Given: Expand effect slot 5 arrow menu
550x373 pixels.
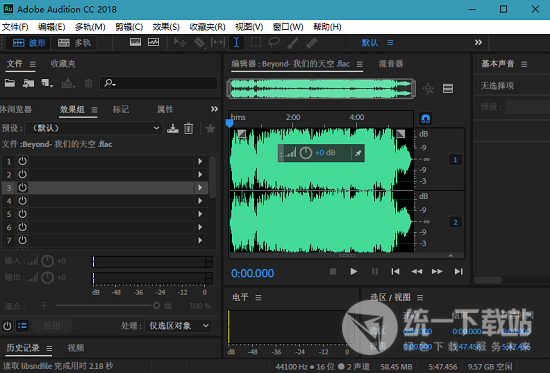Looking at the screenshot, I should coord(200,214).
